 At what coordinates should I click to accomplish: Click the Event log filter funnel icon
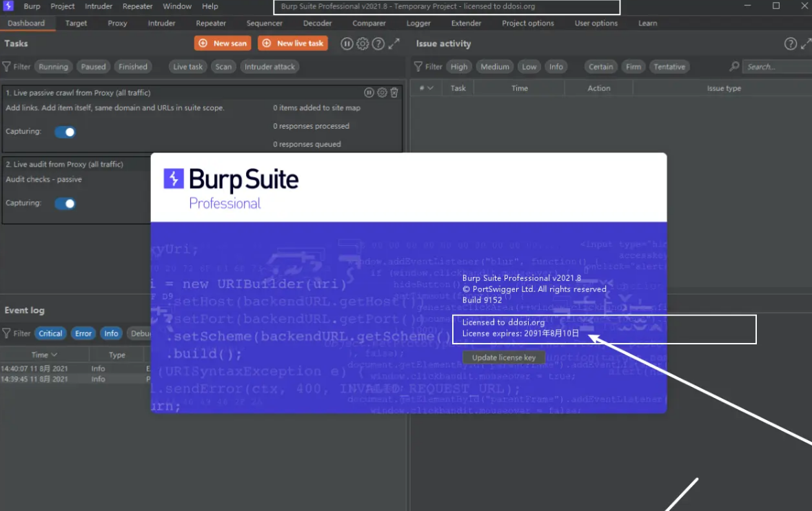[7, 333]
